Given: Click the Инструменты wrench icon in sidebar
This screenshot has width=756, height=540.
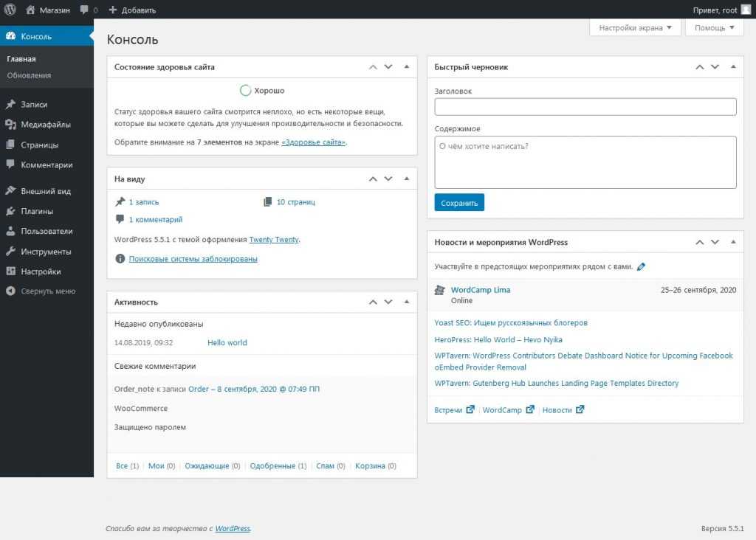Looking at the screenshot, I should pos(11,252).
